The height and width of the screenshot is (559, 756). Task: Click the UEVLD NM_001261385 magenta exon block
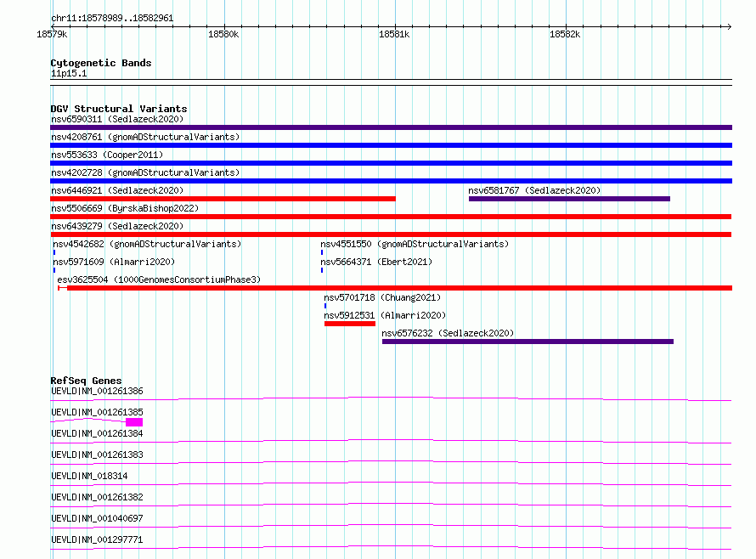134,422
